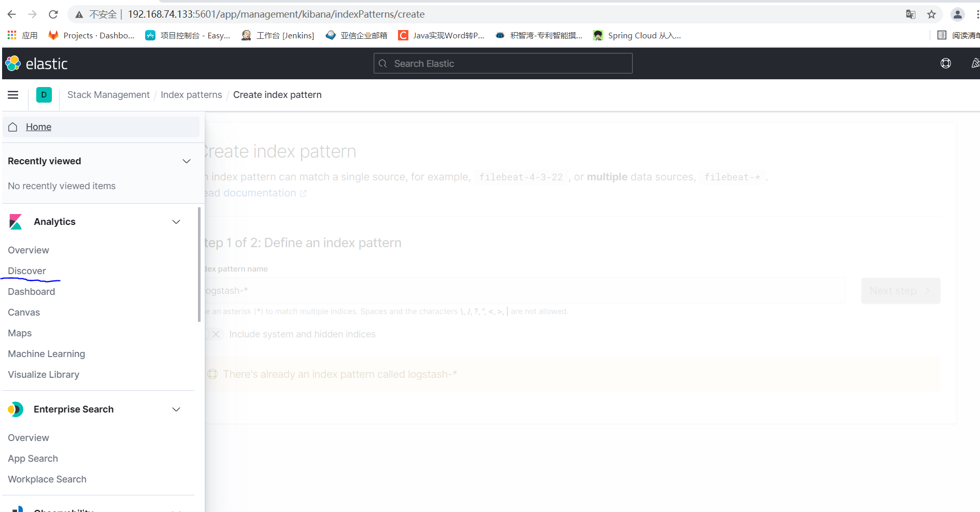This screenshot has width=980, height=512.
Task: Go back with the browser back arrow
Action: click(11, 15)
